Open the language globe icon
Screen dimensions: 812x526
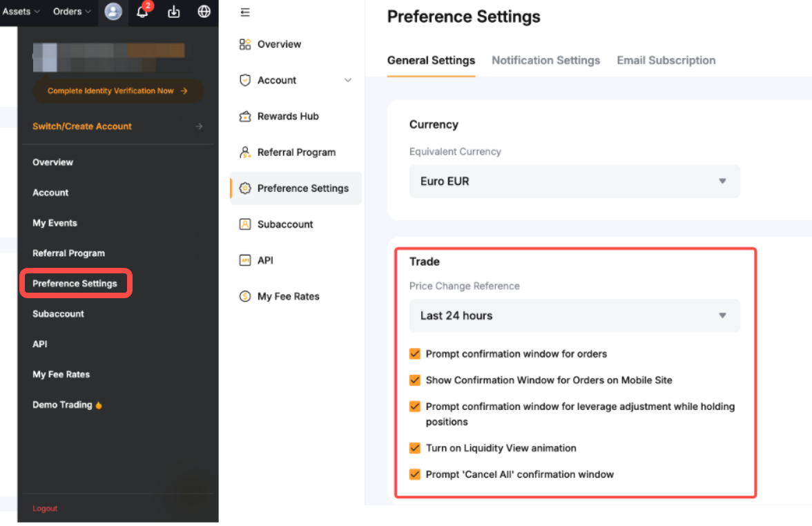(x=204, y=12)
